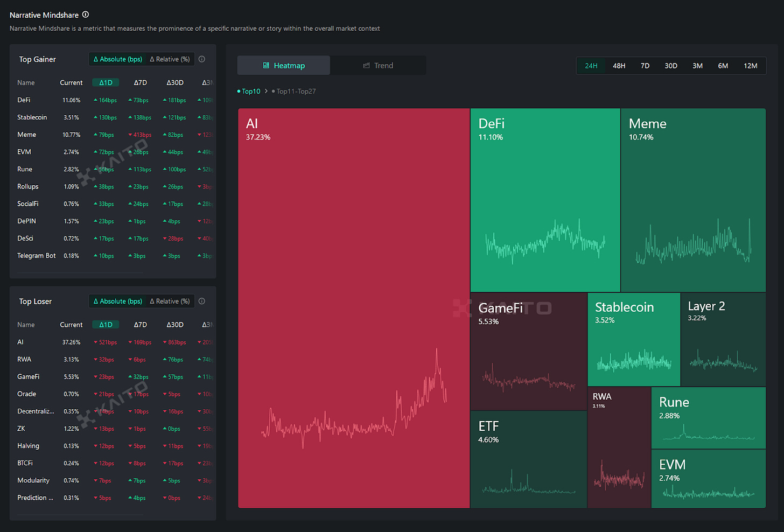Open the EVM heatmap tile
Viewport: 784px width, 532px height.
709,479
